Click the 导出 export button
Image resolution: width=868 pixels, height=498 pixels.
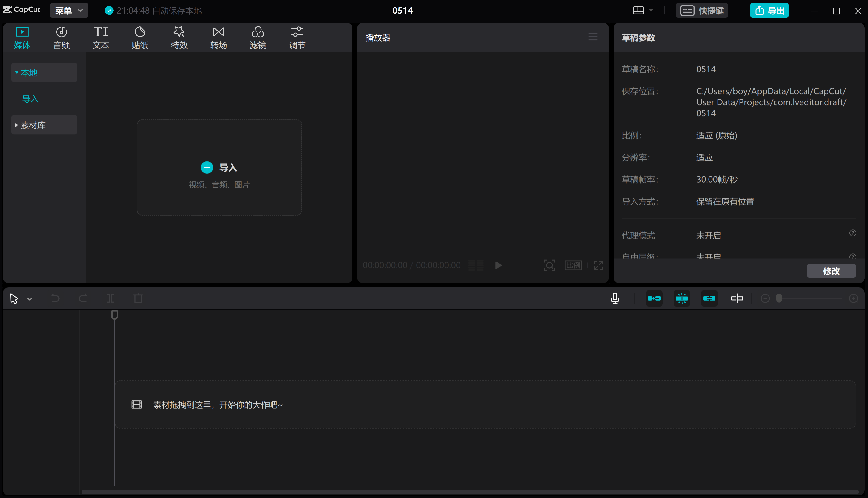(769, 10)
